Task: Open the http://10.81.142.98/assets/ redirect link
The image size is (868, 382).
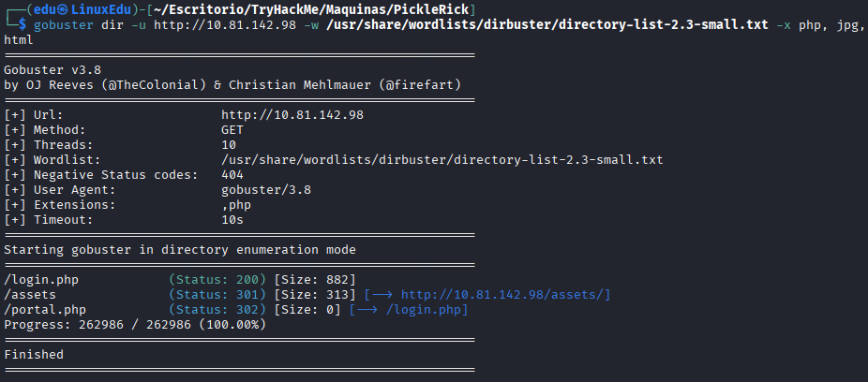Action: 502,295
